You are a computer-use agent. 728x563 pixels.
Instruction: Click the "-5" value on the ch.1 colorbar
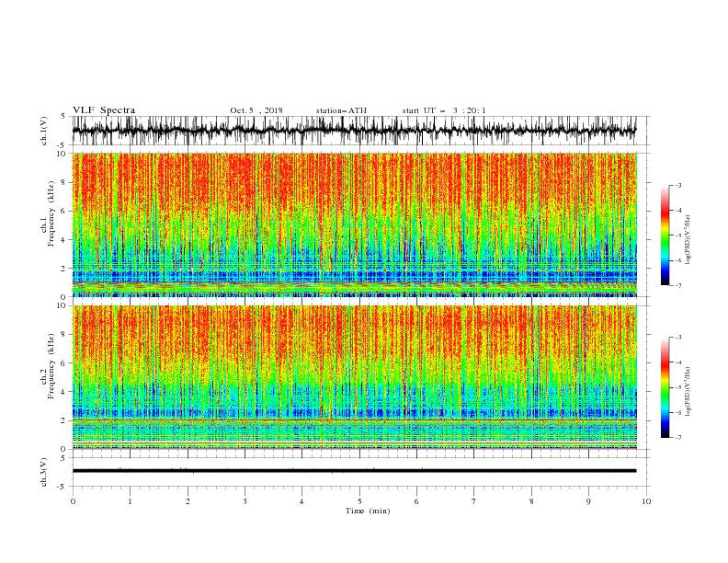(x=677, y=236)
